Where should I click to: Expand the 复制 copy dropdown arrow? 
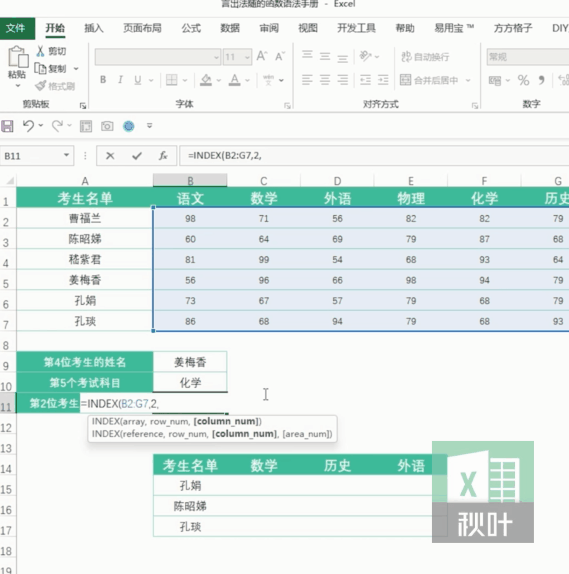point(76,69)
